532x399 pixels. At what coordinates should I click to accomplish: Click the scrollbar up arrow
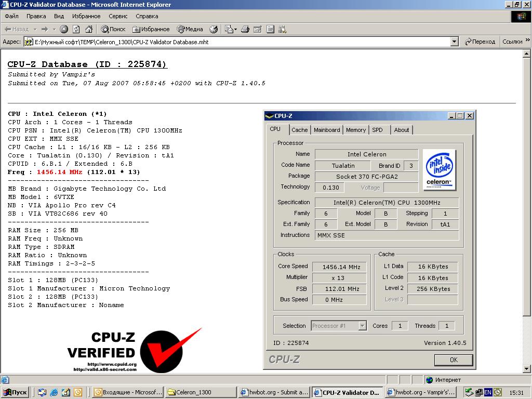click(x=527, y=54)
